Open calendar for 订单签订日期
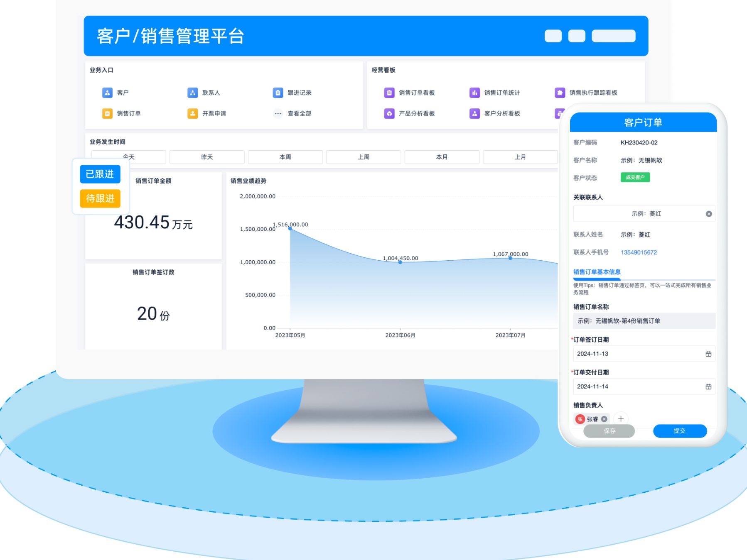 (708, 354)
